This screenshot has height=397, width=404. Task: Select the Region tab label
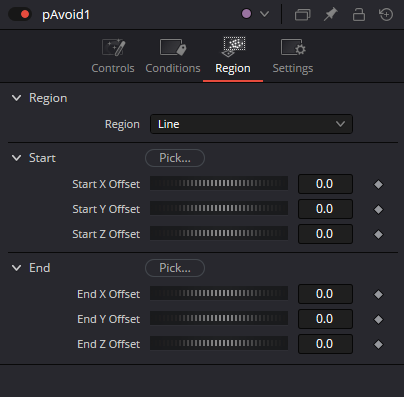(x=233, y=69)
